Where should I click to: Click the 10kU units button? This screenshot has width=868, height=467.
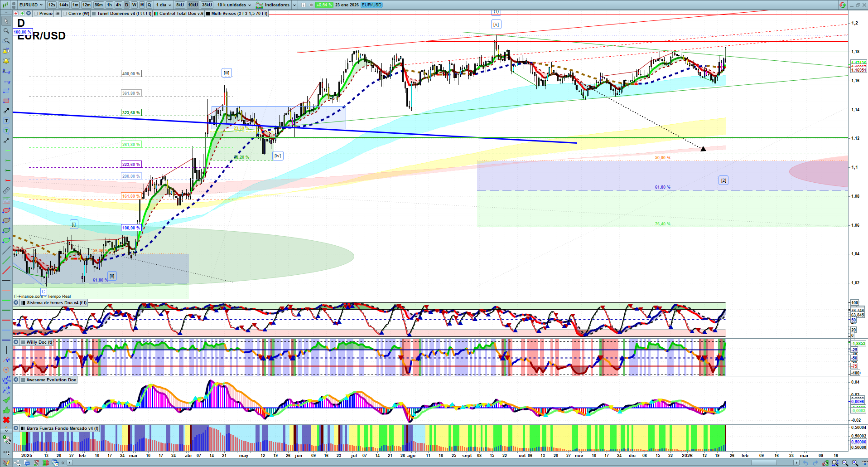(x=193, y=5)
